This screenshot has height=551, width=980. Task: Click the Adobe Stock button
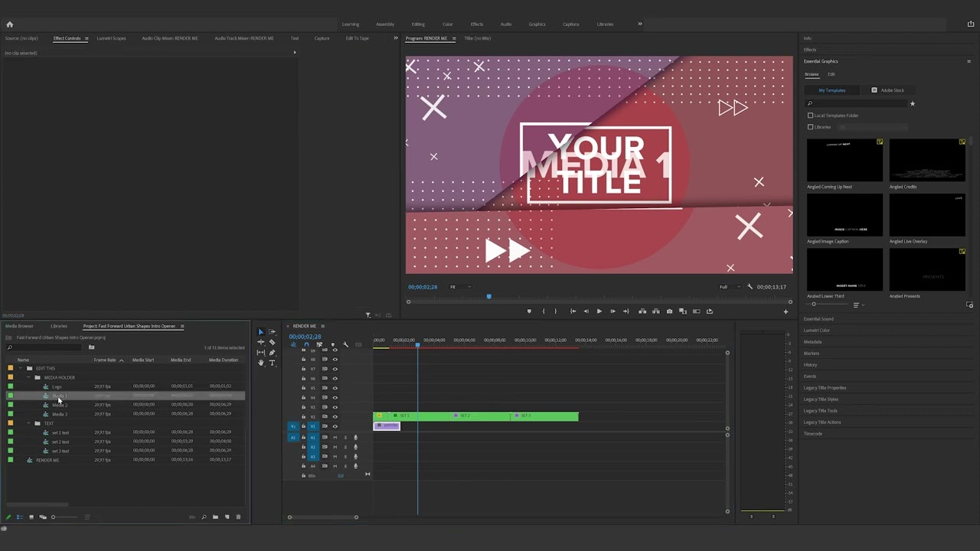point(888,90)
